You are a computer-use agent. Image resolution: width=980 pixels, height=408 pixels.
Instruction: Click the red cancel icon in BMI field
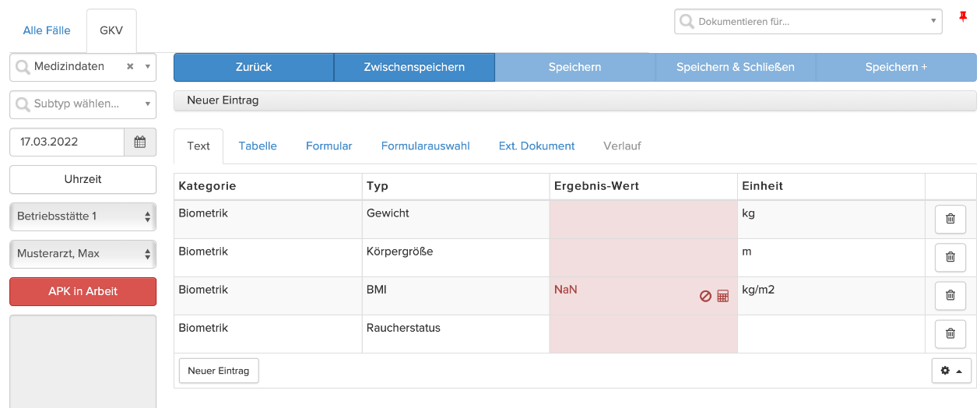(x=706, y=297)
